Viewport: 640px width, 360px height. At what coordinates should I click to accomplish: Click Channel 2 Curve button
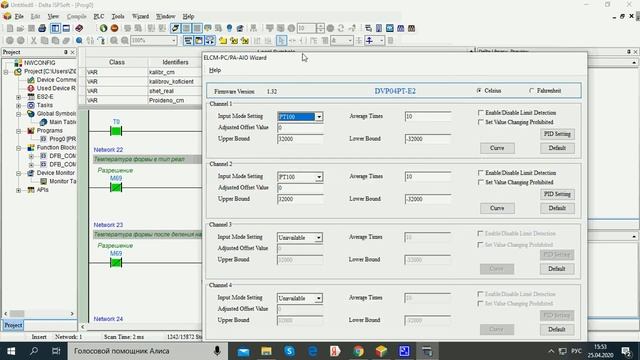coord(497,208)
